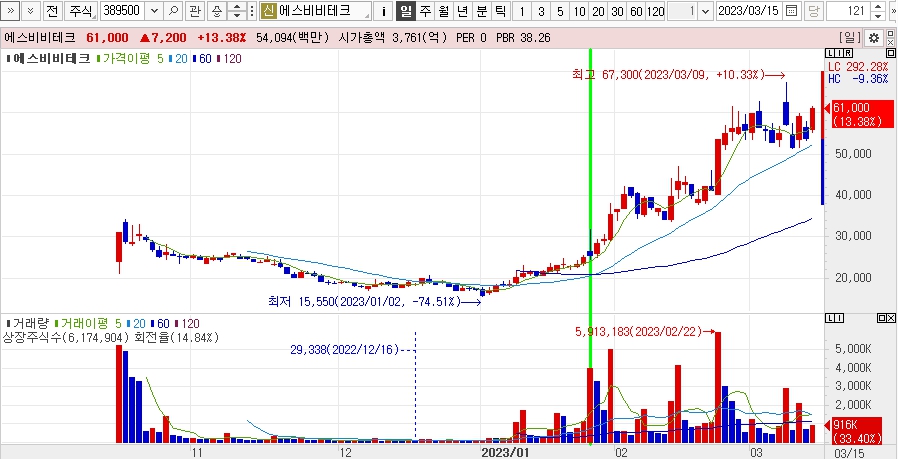Click the price pane maximize square icon
Image resolution: width=898 pixels, height=459 pixels.
(890, 53)
